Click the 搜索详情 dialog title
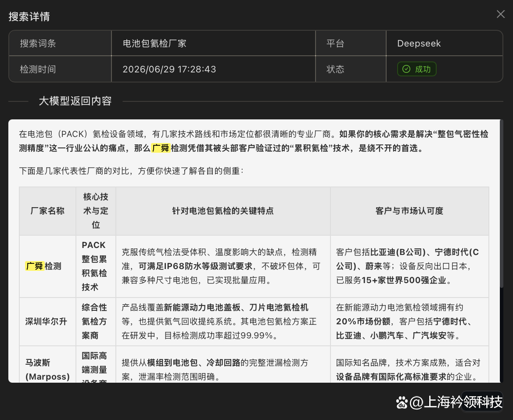Viewport: 513px width, 420px height. tap(29, 16)
